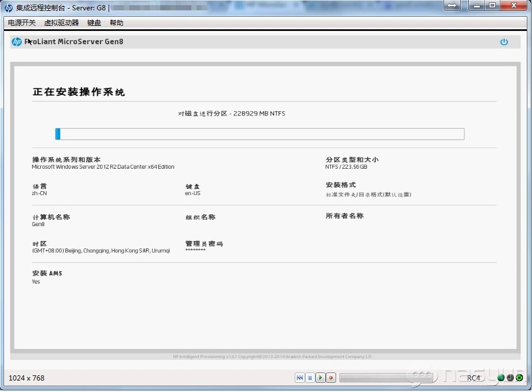Click the ProLiant MicroServer Gen8 title text

(x=74, y=42)
